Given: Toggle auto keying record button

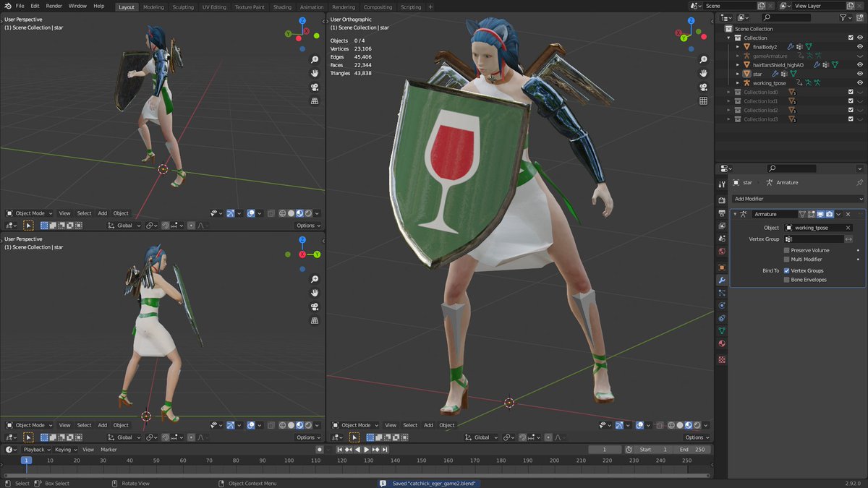Looking at the screenshot, I should pos(319,450).
